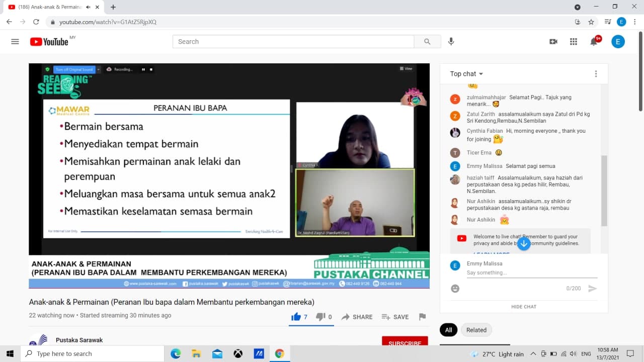Open a new browser tab
The height and width of the screenshot is (362, 644).
[x=113, y=7]
